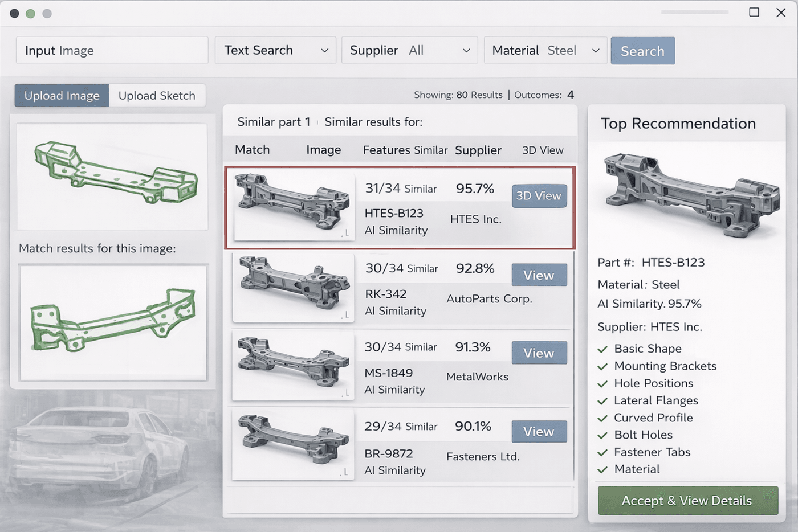Click the Supplier: HTES Inc. detail line

650,327
